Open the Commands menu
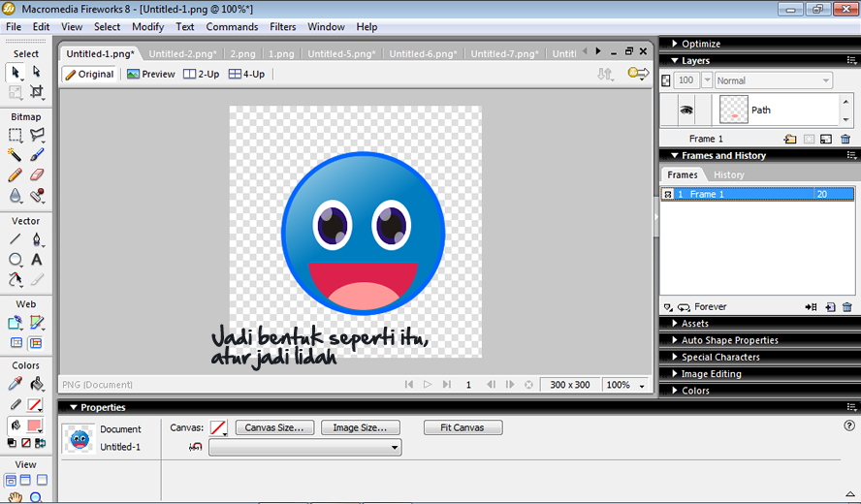 pyautogui.click(x=232, y=27)
